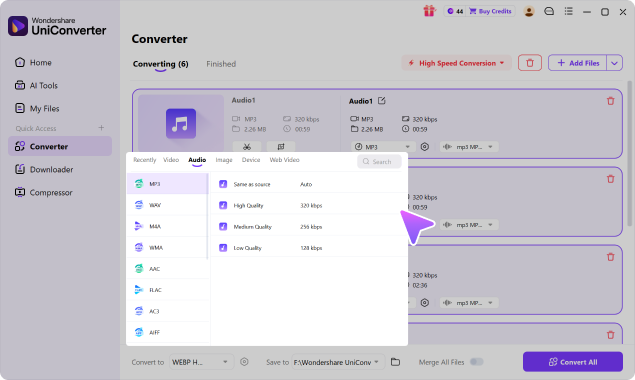Open the crop tool next to scissors
The image size is (635, 380).
coord(281,147)
